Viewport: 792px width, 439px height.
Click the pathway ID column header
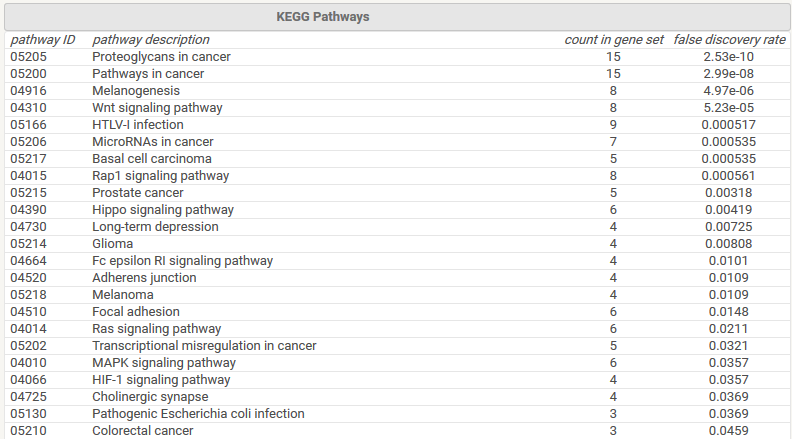(43, 40)
